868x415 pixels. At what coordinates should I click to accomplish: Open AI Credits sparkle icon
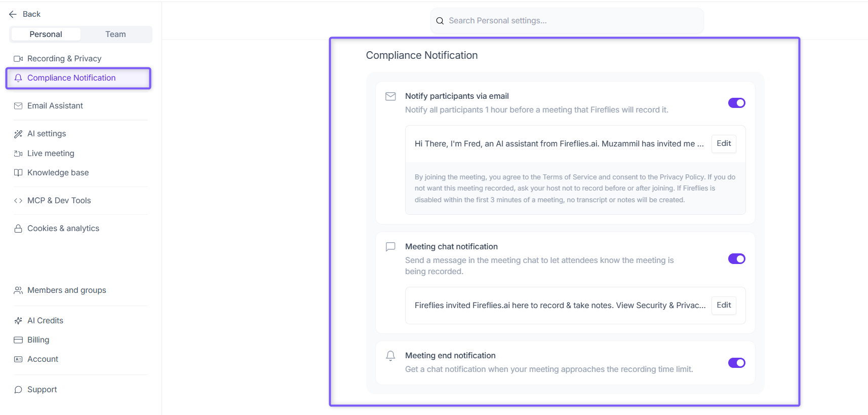tap(18, 321)
